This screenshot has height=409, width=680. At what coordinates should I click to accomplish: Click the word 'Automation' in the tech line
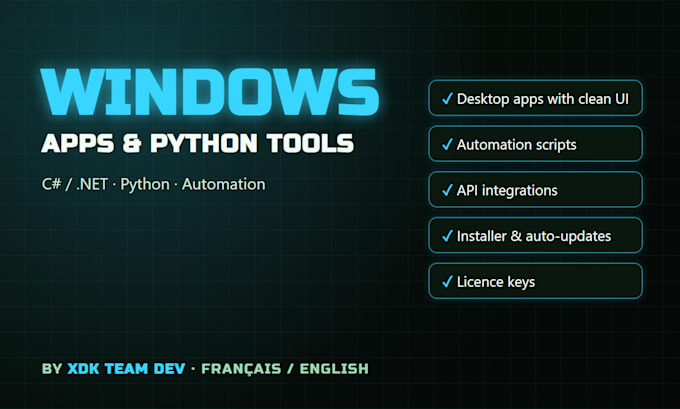click(x=223, y=184)
